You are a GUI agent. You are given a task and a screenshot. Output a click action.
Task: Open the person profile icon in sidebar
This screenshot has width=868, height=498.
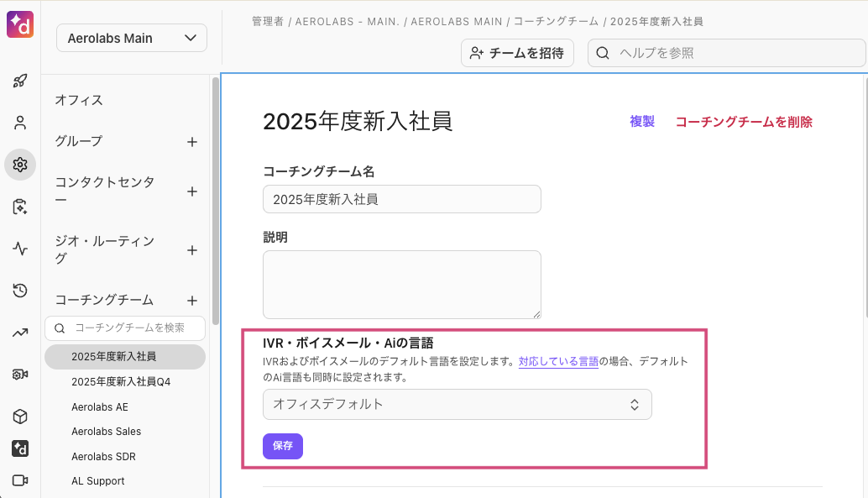20,123
